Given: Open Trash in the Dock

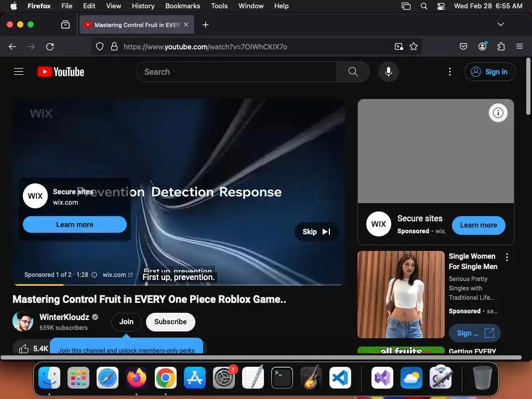Looking at the screenshot, I should tap(483, 378).
